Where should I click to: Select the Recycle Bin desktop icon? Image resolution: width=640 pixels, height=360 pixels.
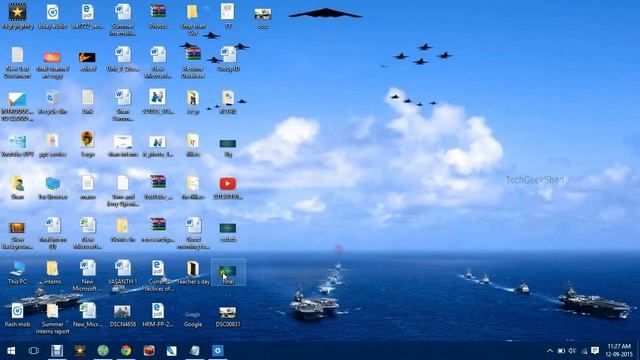coord(52,102)
